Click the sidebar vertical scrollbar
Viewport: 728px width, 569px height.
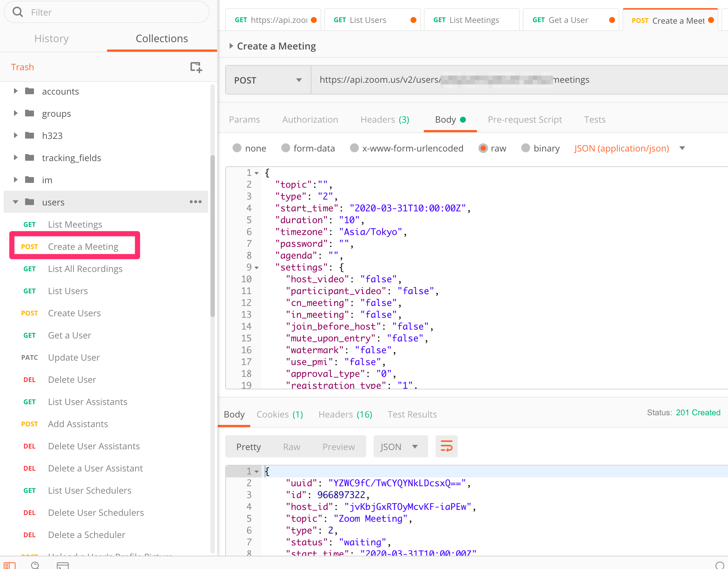(213, 236)
